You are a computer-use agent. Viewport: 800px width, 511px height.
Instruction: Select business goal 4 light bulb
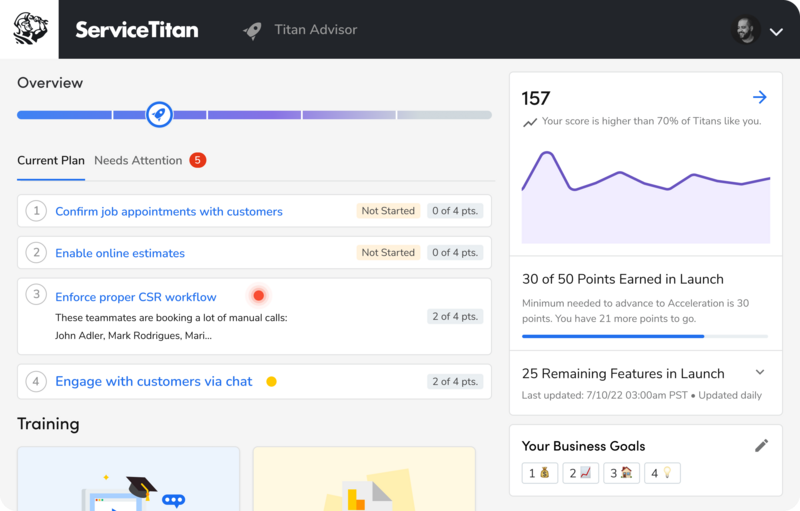[662, 473]
